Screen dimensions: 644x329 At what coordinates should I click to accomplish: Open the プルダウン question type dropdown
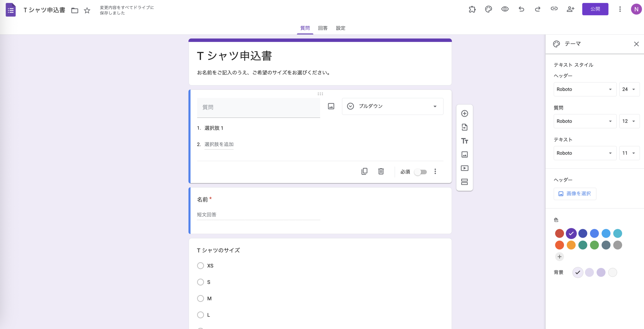(392, 106)
